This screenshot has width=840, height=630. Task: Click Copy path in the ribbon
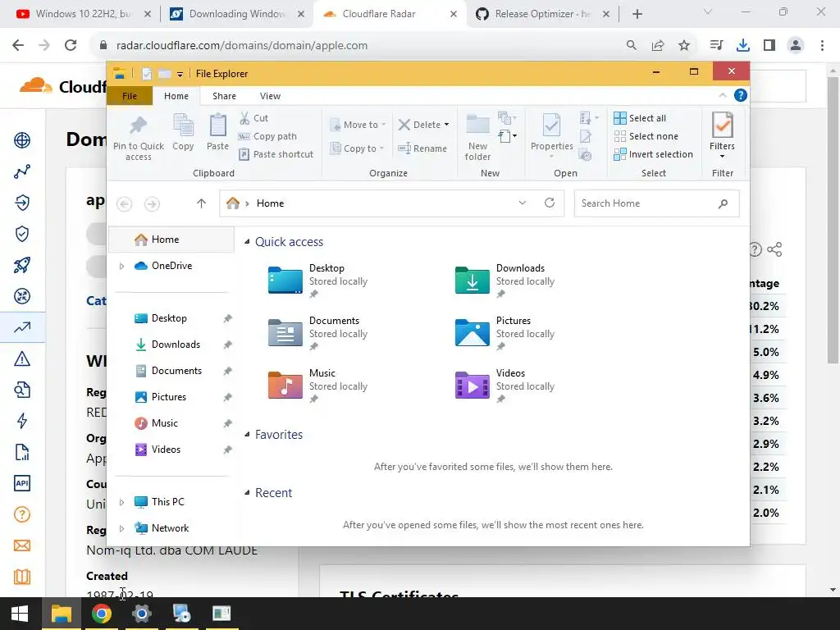[267, 136]
